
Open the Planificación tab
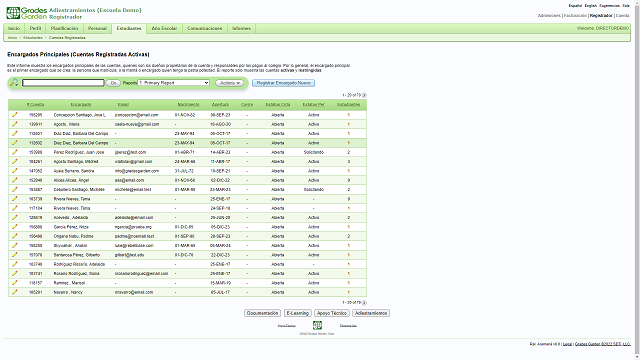click(64, 29)
